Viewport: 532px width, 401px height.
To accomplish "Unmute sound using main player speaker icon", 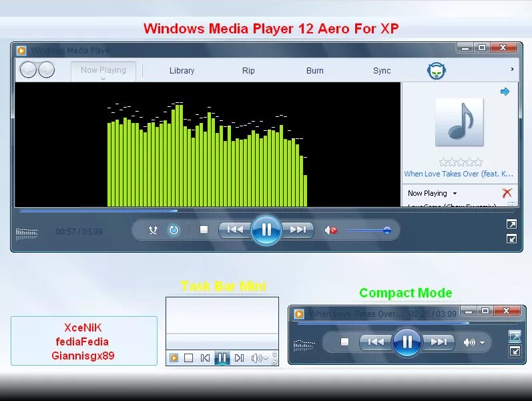I will pos(330,231).
